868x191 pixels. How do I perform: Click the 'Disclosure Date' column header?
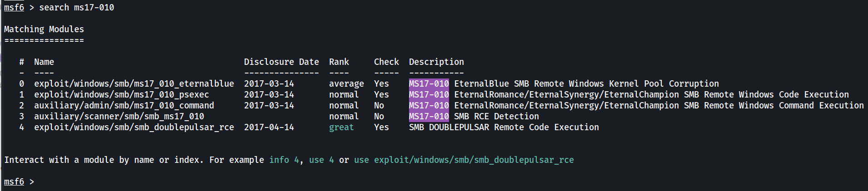(281, 62)
